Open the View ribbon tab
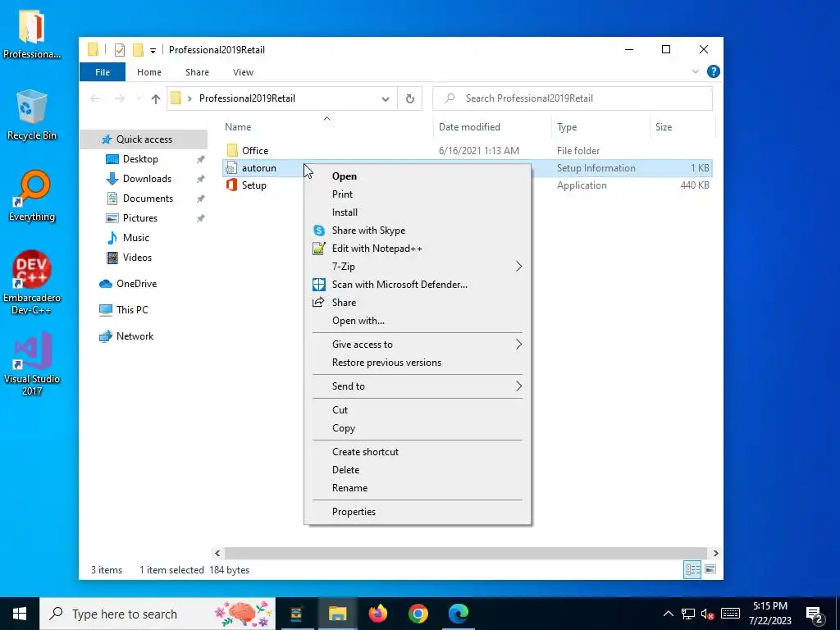The height and width of the screenshot is (630, 840). click(243, 72)
